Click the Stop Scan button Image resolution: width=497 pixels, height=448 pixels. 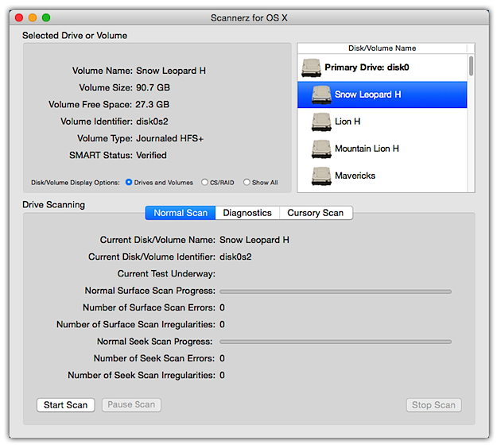[433, 405]
